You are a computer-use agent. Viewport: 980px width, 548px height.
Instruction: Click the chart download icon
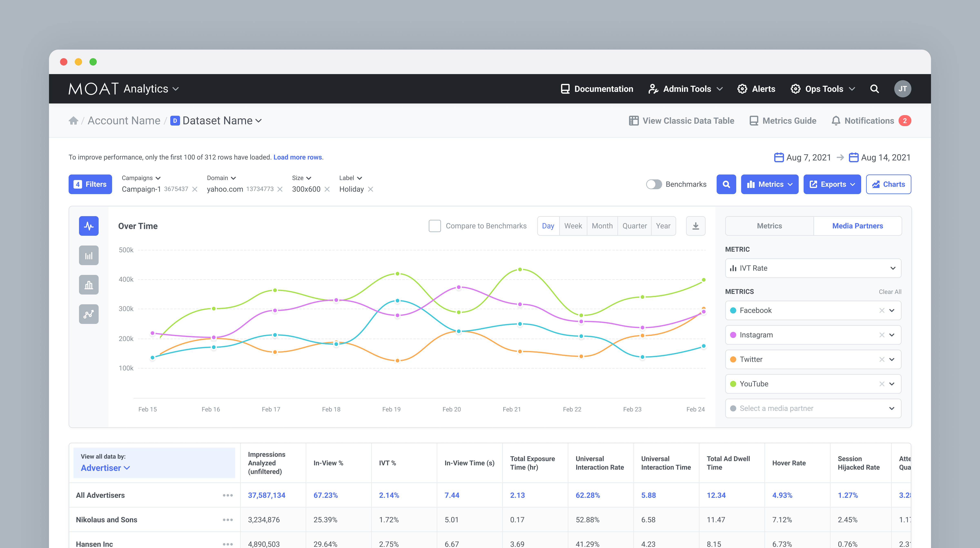(x=695, y=226)
